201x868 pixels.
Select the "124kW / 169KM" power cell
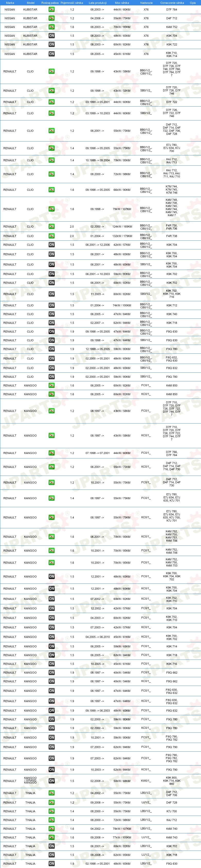[122, 227]
